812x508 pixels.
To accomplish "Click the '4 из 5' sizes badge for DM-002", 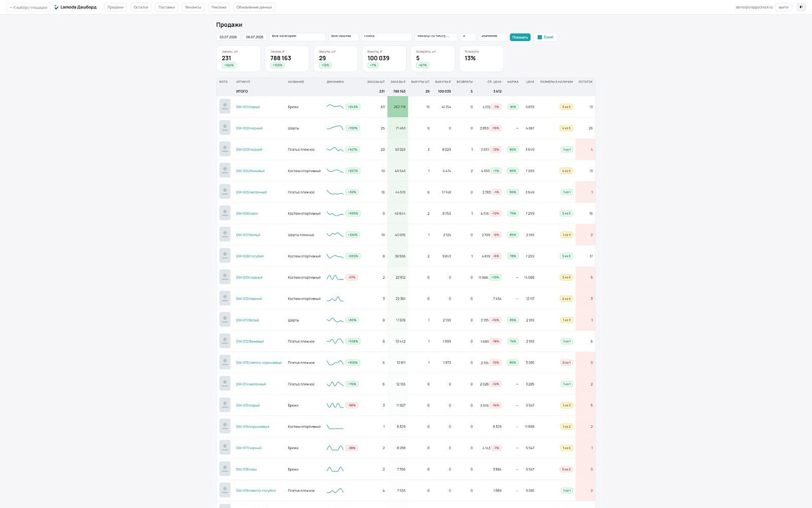I will [x=566, y=128].
